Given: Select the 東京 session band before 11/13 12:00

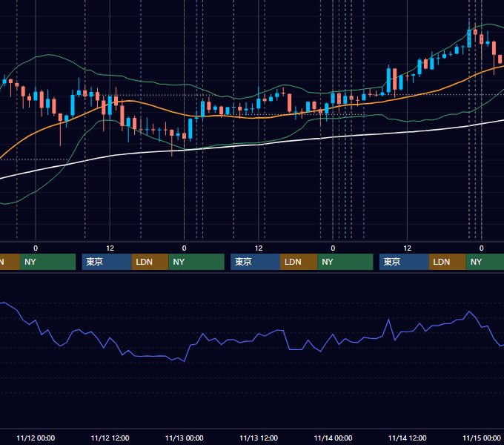Looking at the screenshot, I should 255,262.
